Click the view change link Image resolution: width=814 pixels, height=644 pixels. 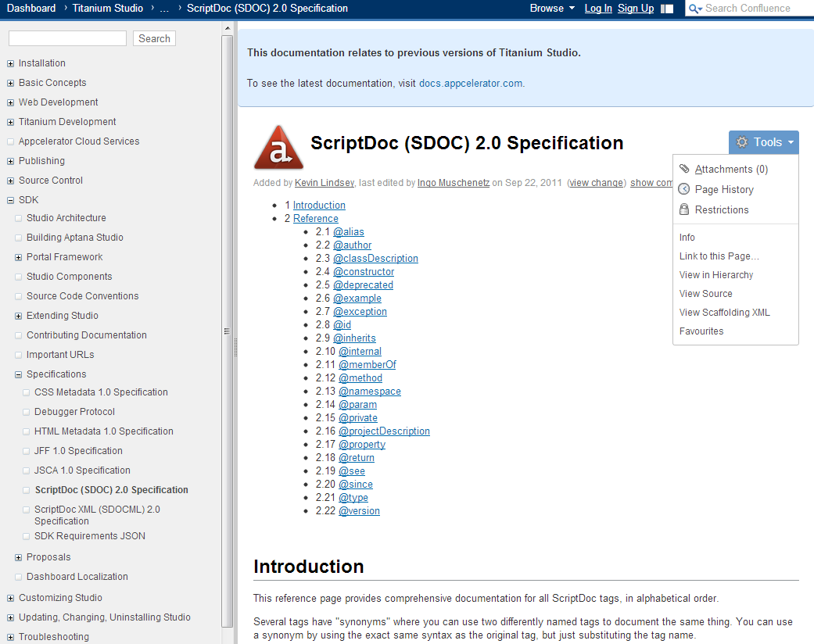click(x=596, y=183)
